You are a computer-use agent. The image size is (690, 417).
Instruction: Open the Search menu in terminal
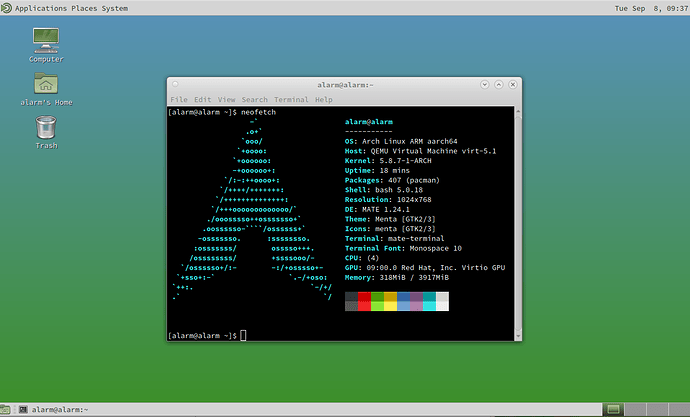(x=255, y=100)
